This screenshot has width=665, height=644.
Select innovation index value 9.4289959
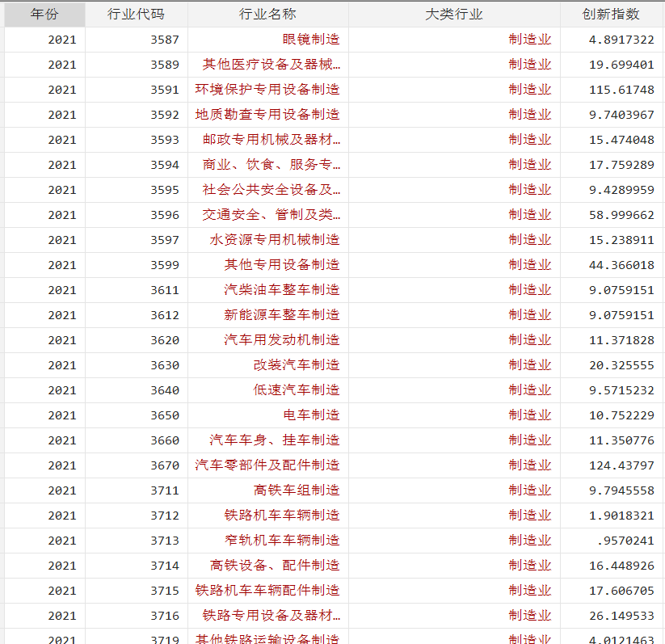(x=611, y=190)
